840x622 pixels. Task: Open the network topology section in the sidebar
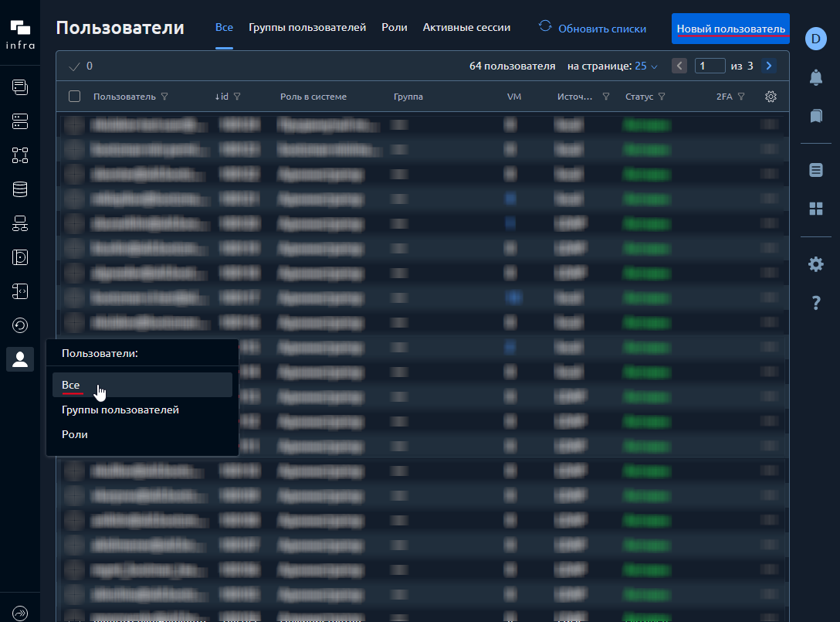[x=20, y=223]
